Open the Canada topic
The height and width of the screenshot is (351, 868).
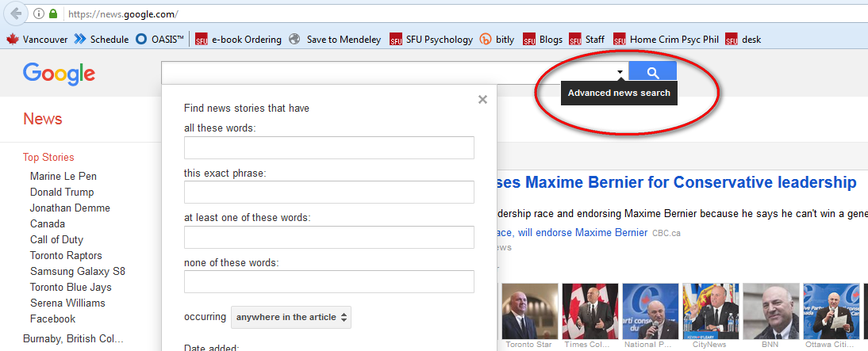pyautogui.click(x=47, y=224)
